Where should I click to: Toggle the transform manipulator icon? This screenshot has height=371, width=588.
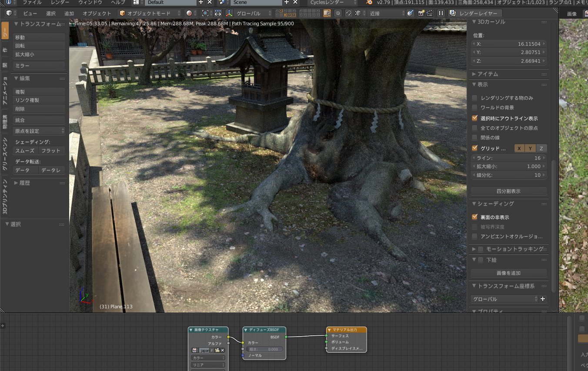pyautogui.click(x=217, y=13)
